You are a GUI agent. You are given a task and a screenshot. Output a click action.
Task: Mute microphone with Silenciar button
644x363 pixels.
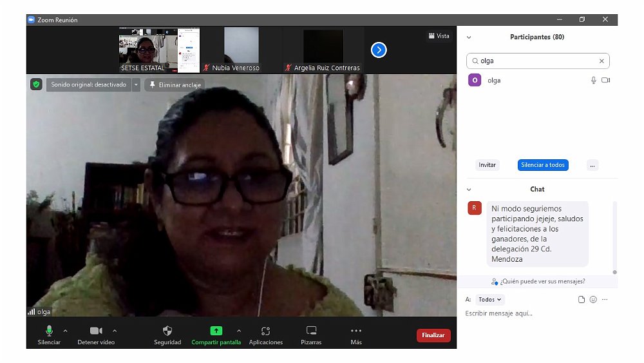coord(49,331)
